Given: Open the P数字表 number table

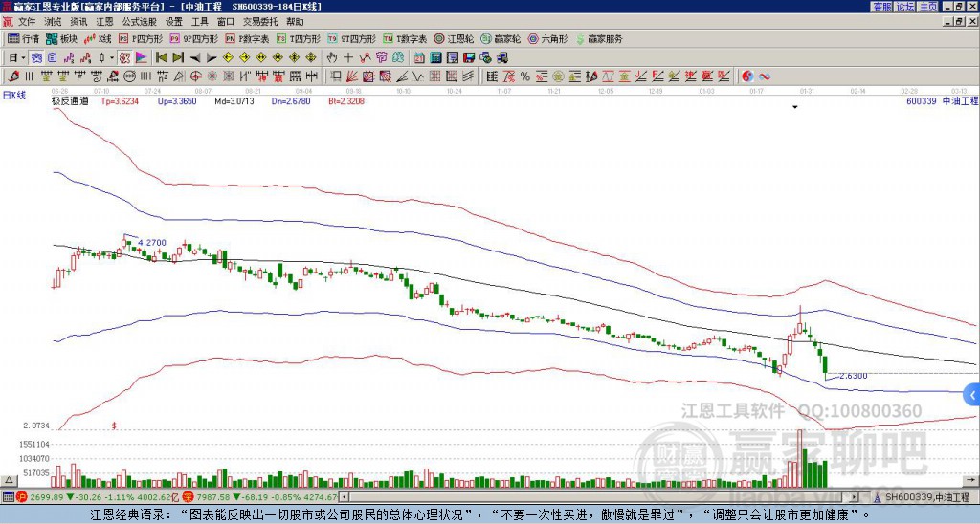Looking at the screenshot, I should pos(247,38).
